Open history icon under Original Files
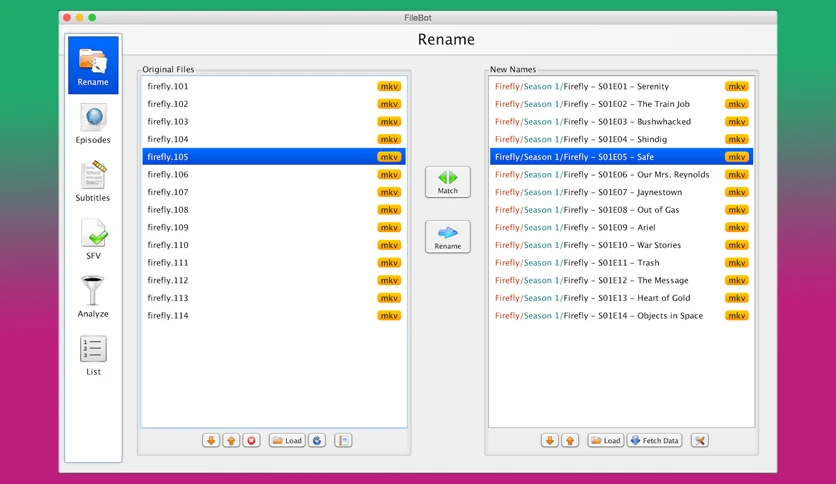The height and width of the screenshot is (484, 836). coord(343,440)
